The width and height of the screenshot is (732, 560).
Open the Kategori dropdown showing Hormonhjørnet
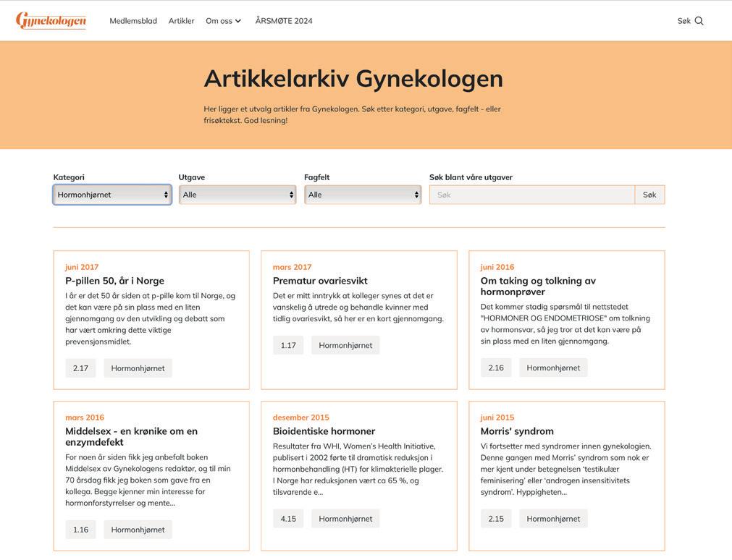point(112,195)
